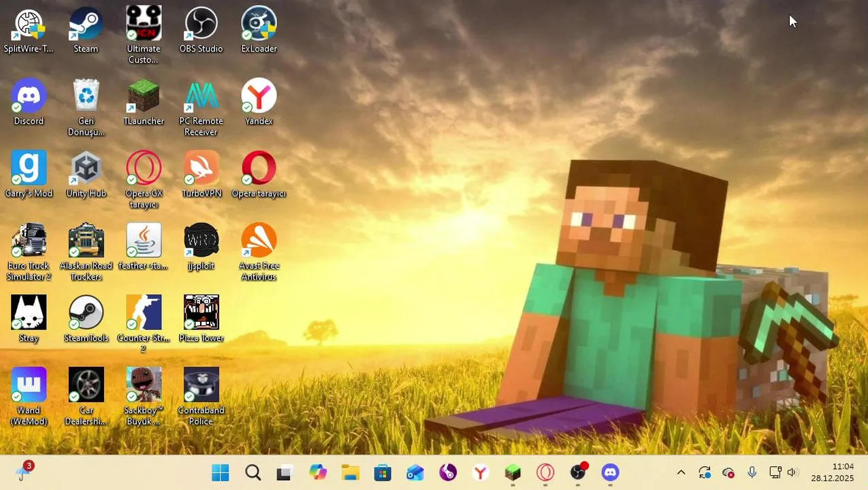Image resolution: width=868 pixels, height=490 pixels.
Task: Select the Sackboy Büyük... desktop icon
Action: tap(144, 397)
